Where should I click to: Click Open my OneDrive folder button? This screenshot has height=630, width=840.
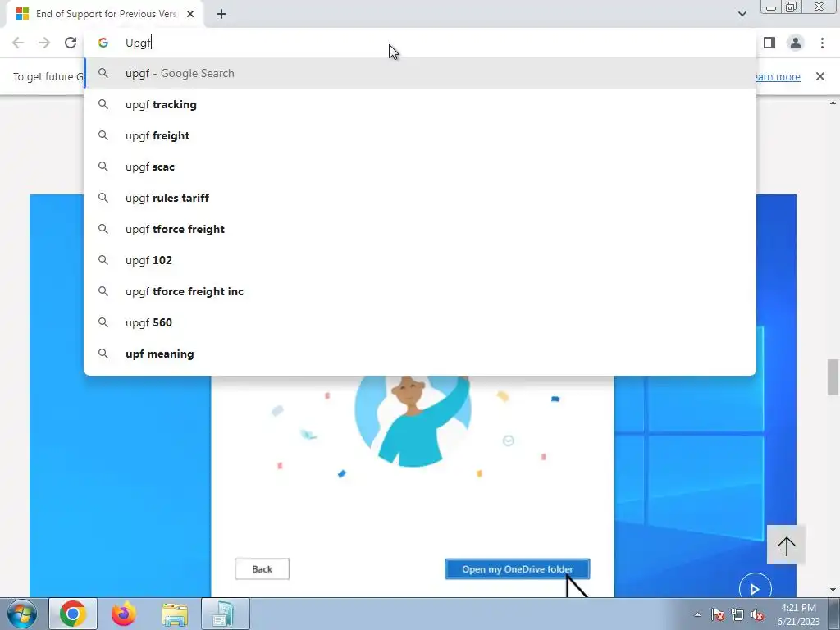point(518,569)
